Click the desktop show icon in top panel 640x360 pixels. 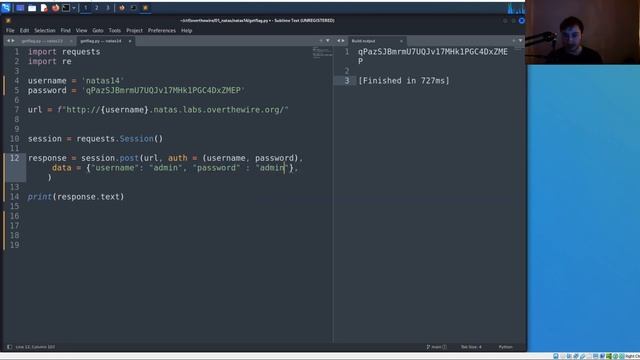[x=20, y=8]
